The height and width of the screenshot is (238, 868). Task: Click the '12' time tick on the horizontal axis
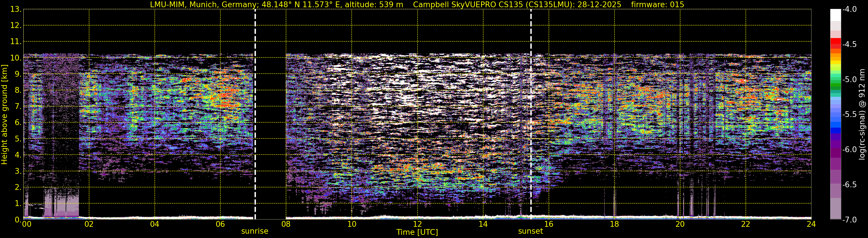(417, 224)
